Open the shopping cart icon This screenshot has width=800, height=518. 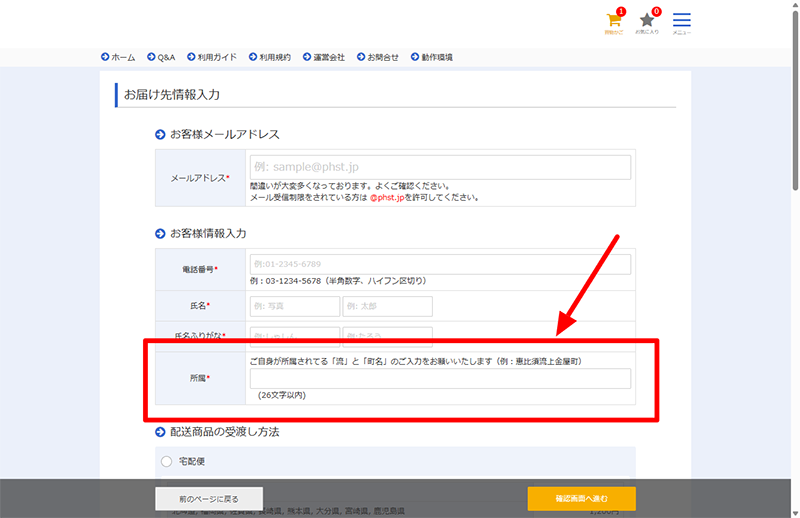click(614, 21)
